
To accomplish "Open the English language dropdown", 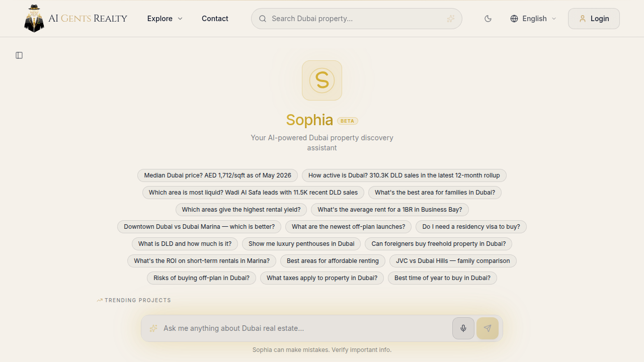I will (x=533, y=19).
